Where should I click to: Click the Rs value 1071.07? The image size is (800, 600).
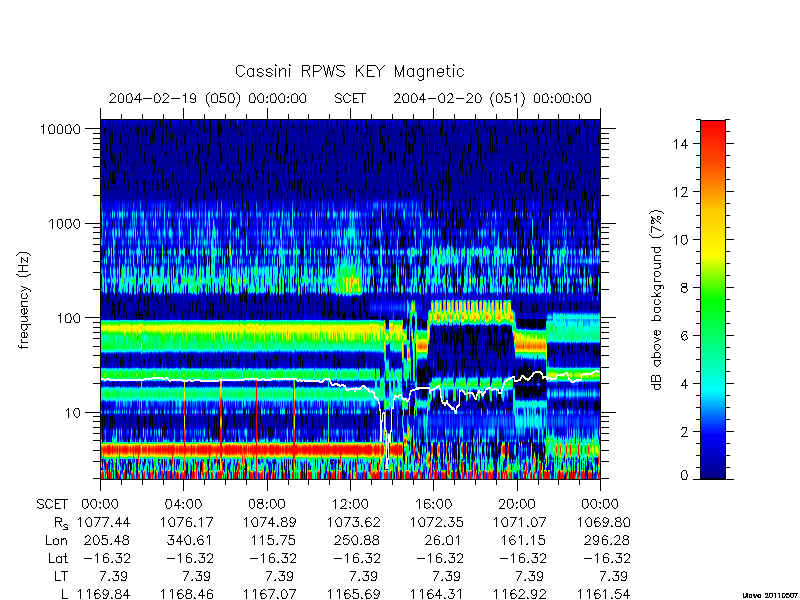[x=520, y=522]
